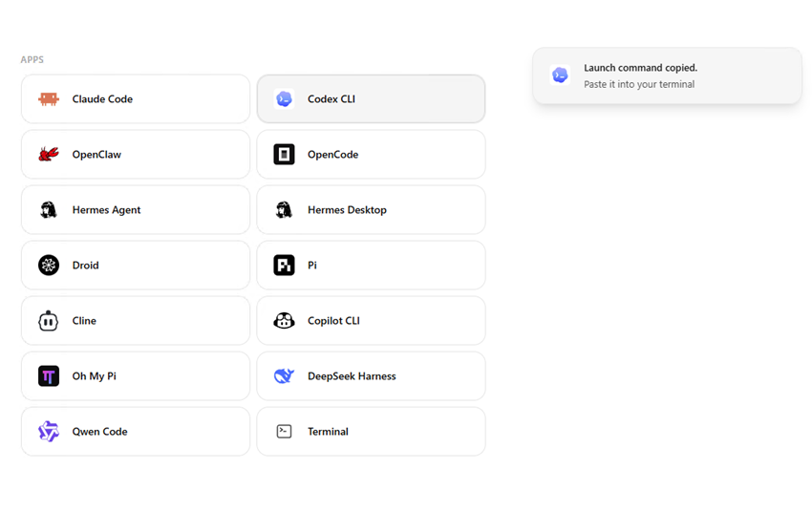
Task: Click the Codex CLI blue icon
Action: [285, 98]
